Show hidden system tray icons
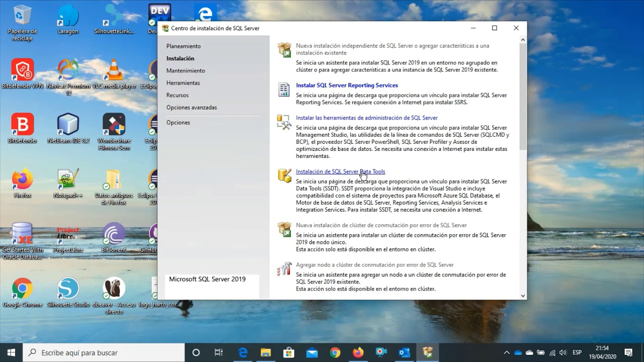 pyautogui.click(x=507, y=352)
